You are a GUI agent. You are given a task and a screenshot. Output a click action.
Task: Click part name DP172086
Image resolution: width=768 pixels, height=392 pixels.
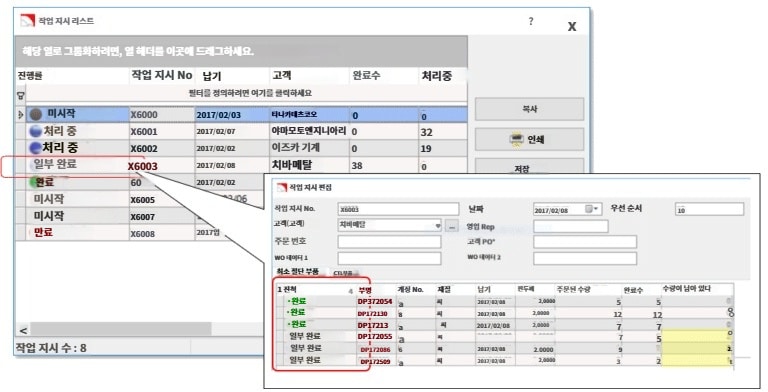376,349
